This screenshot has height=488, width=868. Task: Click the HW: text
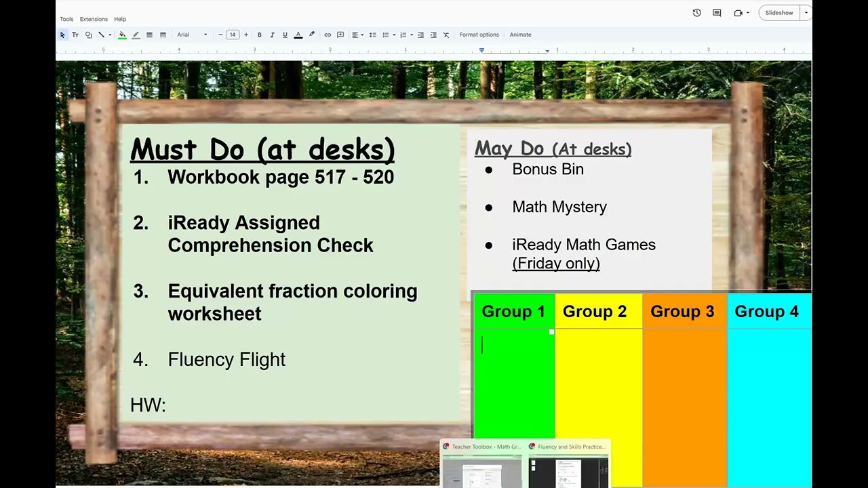pyautogui.click(x=148, y=405)
